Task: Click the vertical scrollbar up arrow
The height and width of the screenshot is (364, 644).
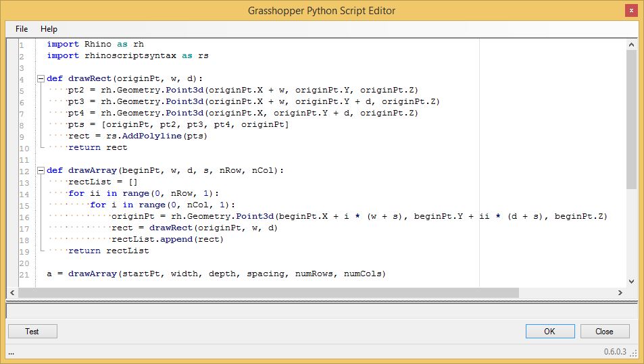Action: click(631, 44)
